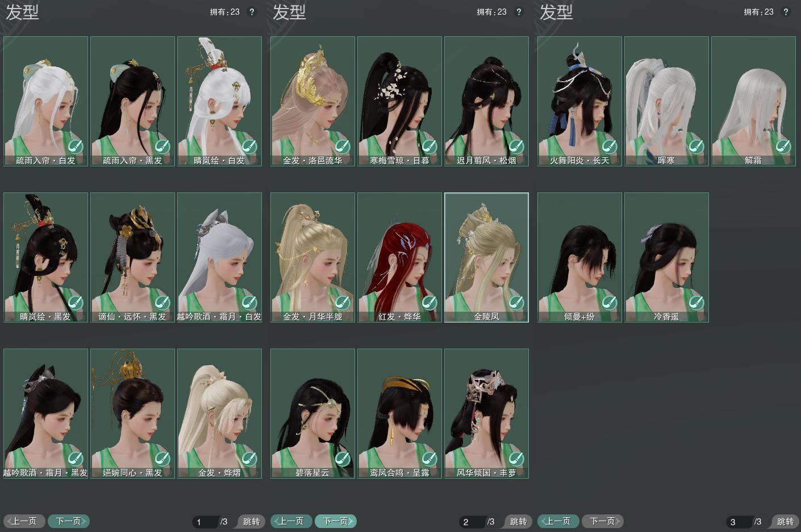The height and width of the screenshot is (532, 801).
Task: Focus the page number field showing 2
Action: pyautogui.click(x=472, y=522)
